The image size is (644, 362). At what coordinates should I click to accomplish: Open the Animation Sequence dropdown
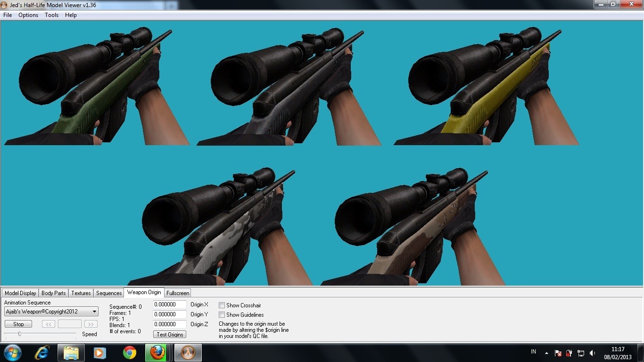coord(93,311)
